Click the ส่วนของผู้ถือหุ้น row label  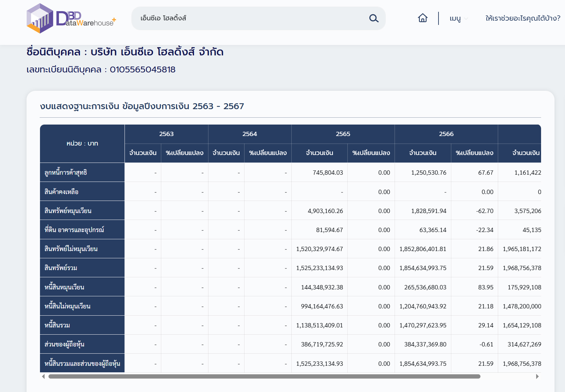[65, 344]
